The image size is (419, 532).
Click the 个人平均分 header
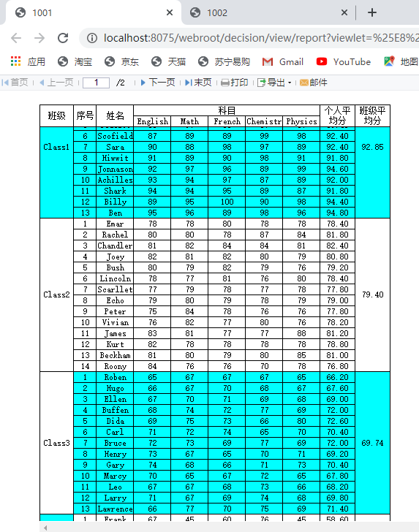point(338,116)
